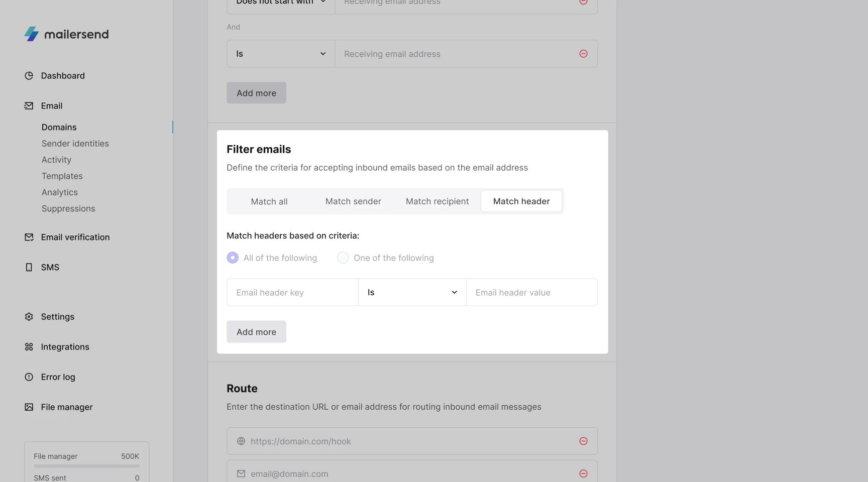Open Error log via its alert icon
868x482 pixels.
pos(29,377)
